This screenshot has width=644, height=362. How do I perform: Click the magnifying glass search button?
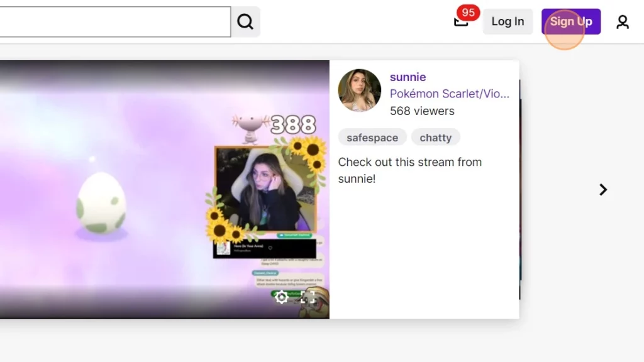tap(245, 22)
